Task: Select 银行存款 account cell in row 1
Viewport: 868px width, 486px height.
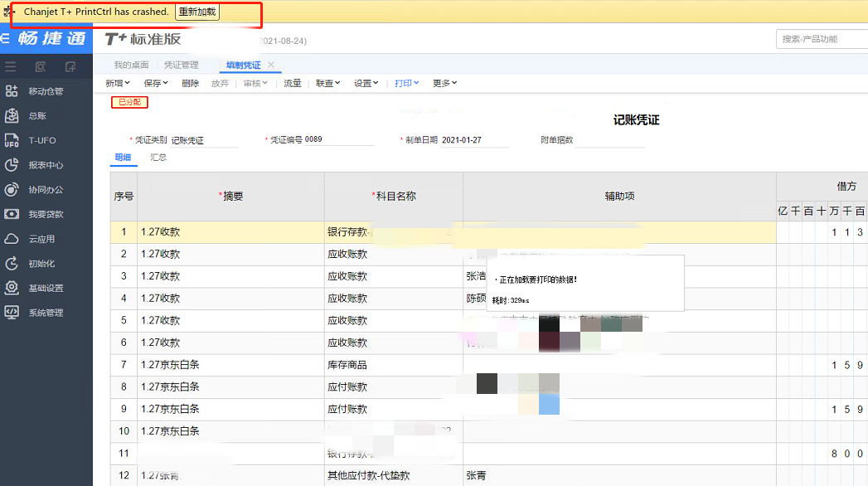Action: pos(394,232)
